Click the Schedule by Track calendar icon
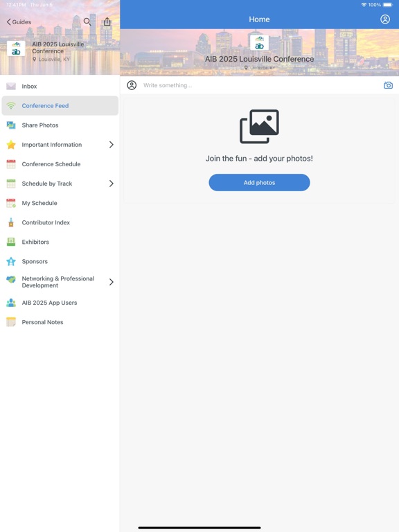This screenshot has height=532, width=399. (11, 184)
